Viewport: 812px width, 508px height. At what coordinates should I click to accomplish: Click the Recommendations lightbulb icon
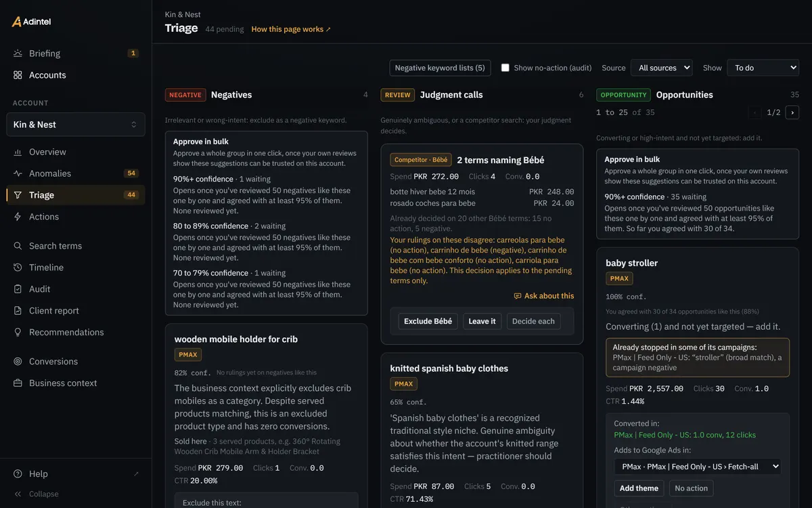coord(18,333)
